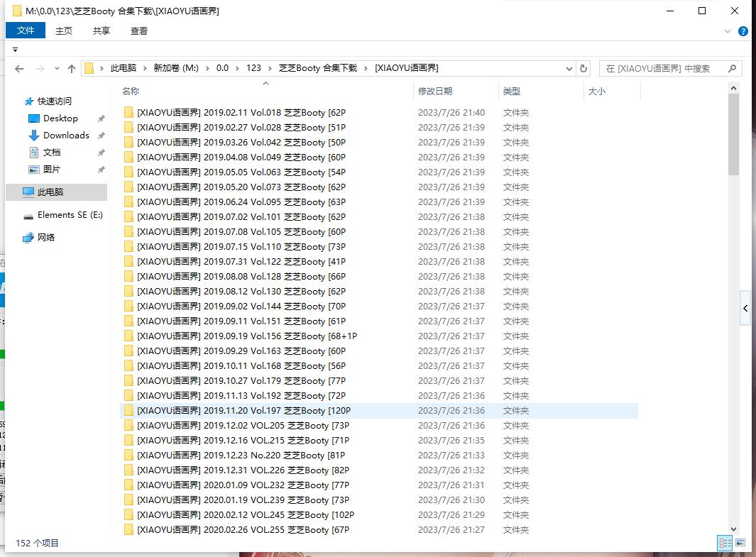Open the 文件 menu tab
The height and width of the screenshot is (557, 756).
click(x=26, y=31)
